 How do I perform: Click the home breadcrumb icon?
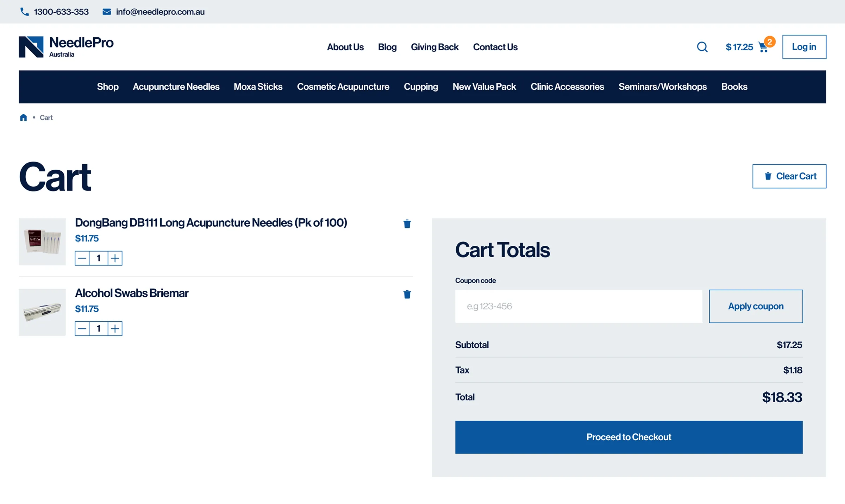point(23,118)
